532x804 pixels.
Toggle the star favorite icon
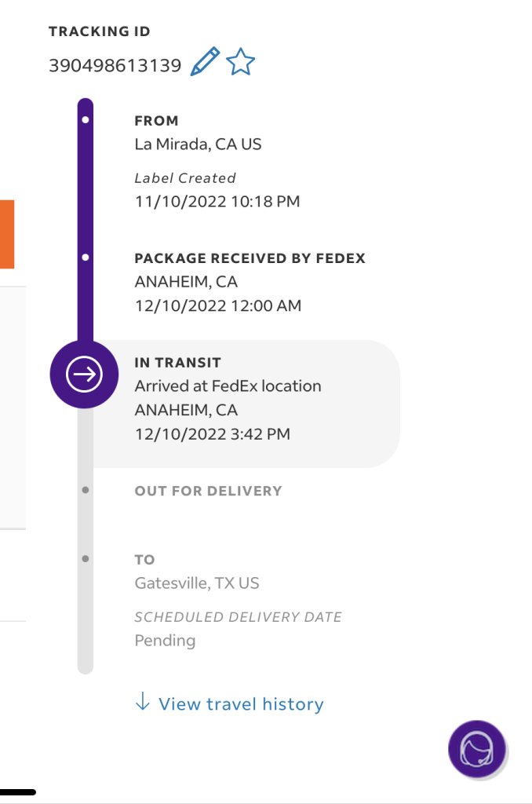pos(240,62)
